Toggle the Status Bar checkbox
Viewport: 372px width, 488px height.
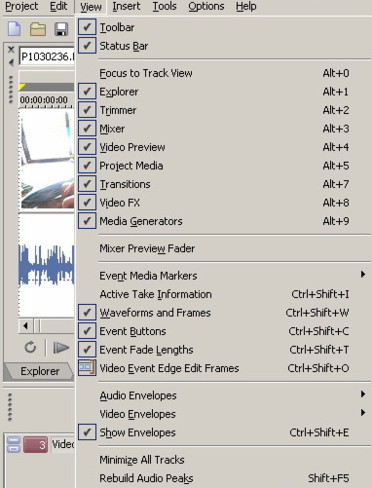coord(87,46)
